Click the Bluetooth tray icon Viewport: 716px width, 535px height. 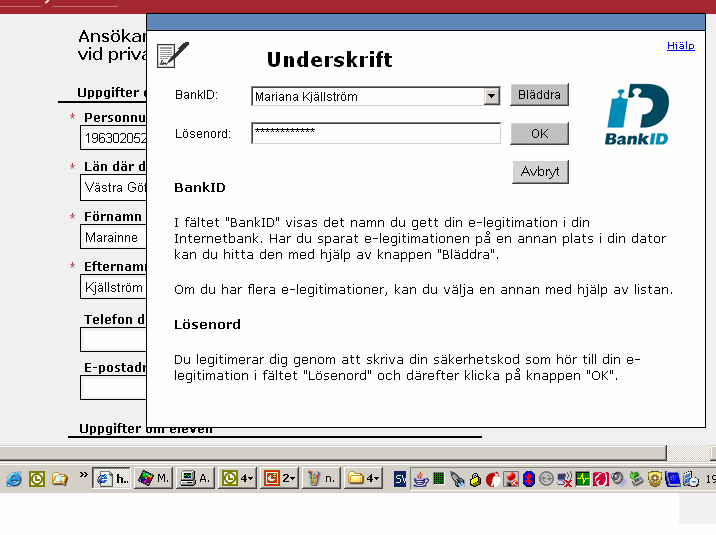(x=529, y=479)
